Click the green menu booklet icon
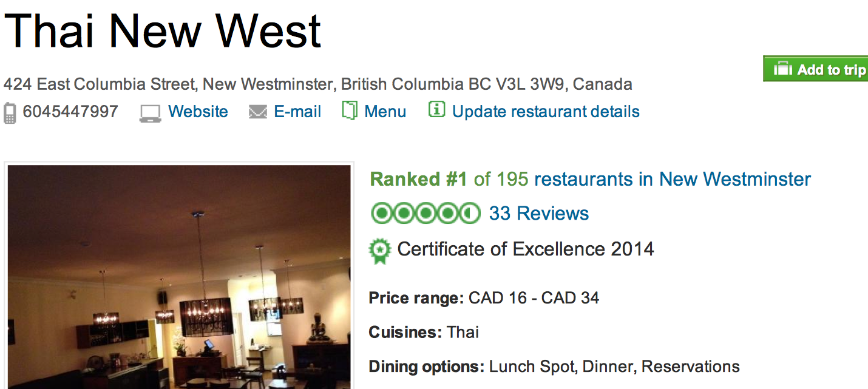This screenshot has width=868, height=389. [x=350, y=110]
